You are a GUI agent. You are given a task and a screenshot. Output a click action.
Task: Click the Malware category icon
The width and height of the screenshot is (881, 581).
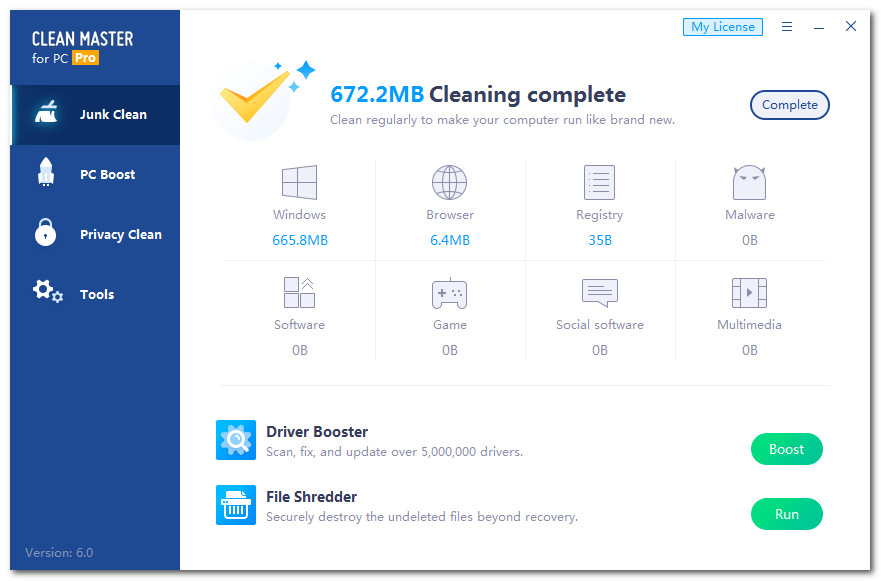click(x=750, y=182)
